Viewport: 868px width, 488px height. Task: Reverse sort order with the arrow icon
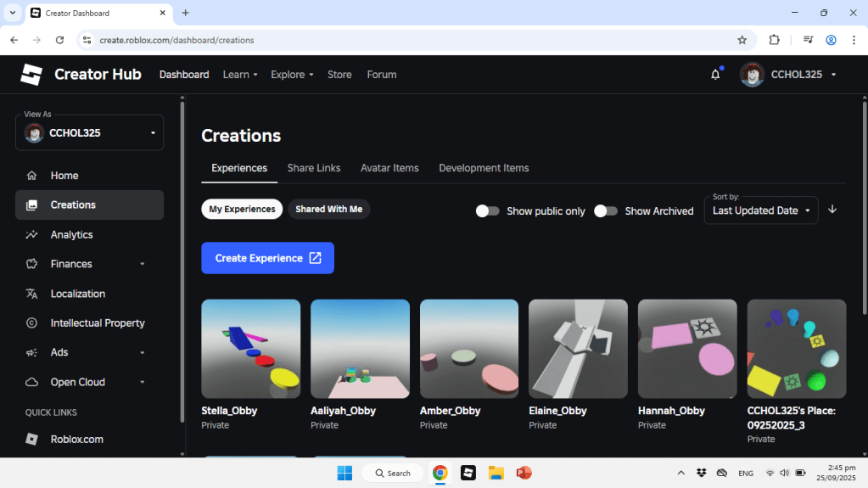click(832, 210)
